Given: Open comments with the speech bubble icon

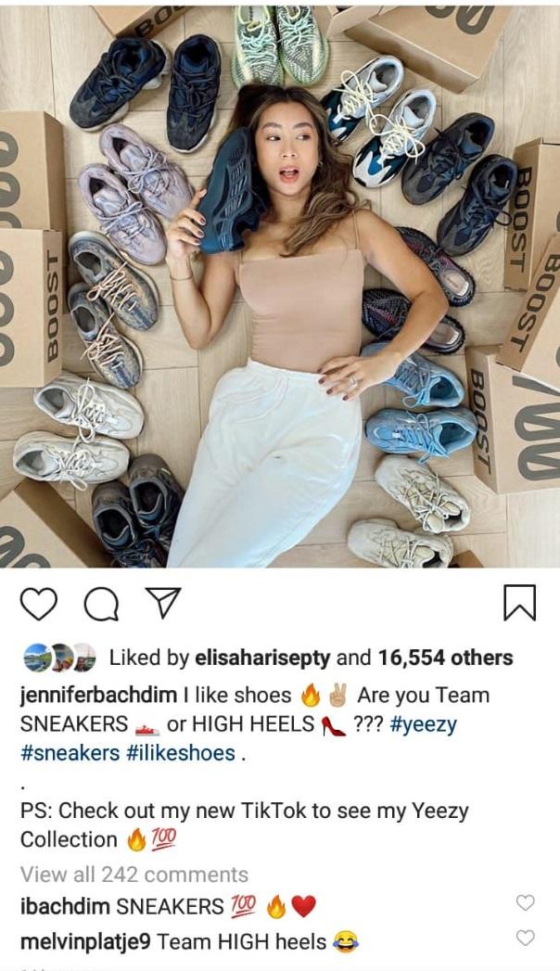Looking at the screenshot, I should [101, 604].
